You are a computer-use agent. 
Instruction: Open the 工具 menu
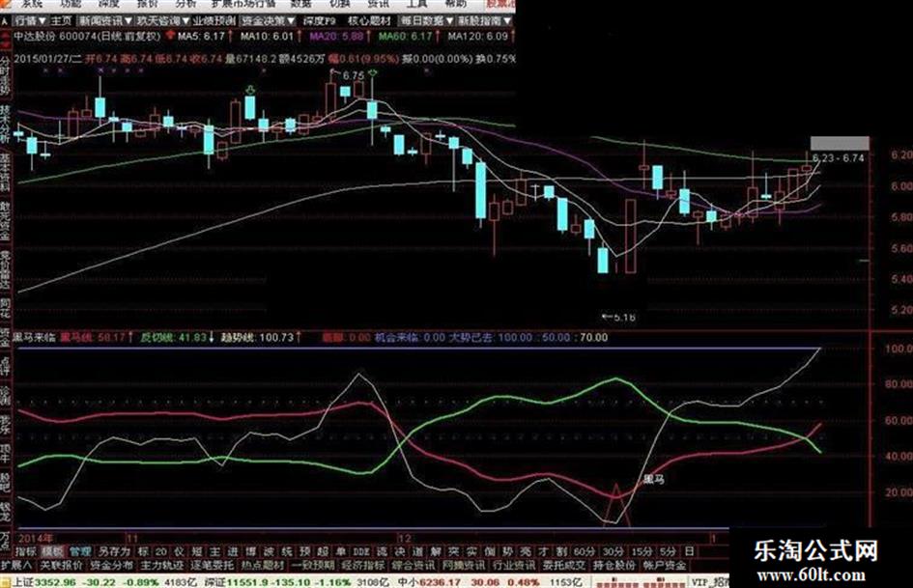click(417, 4)
